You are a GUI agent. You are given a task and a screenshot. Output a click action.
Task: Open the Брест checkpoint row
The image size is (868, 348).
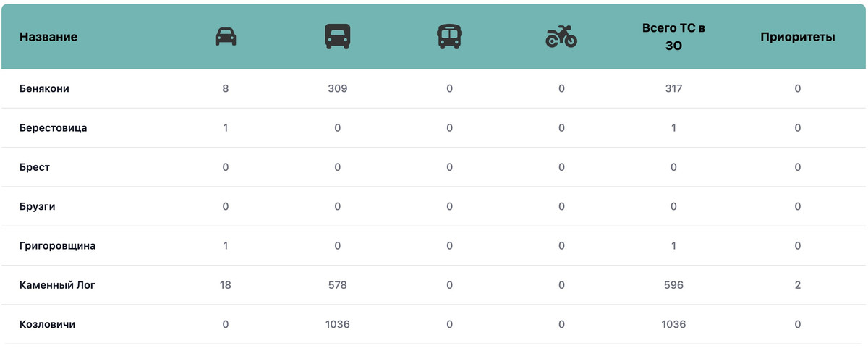(35, 167)
